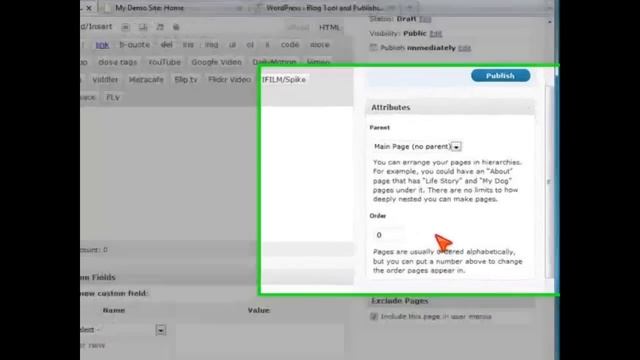The height and width of the screenshot is (360, 640).
Task: Click the Order number field
Action: coord(389,235)
